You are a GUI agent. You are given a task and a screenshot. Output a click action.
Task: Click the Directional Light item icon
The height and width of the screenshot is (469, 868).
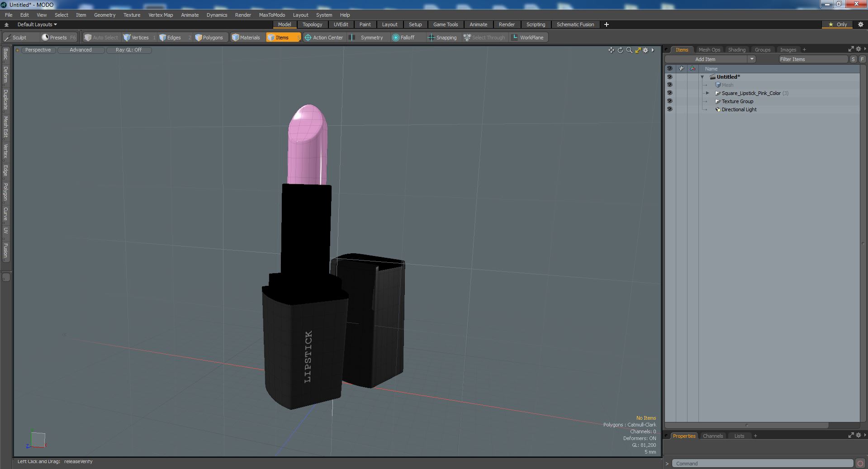[717, 109]
